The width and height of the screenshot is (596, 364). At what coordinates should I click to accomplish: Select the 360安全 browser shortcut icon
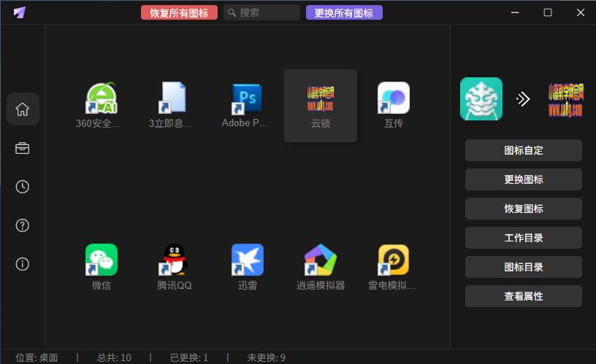click(x=102, y=98)
